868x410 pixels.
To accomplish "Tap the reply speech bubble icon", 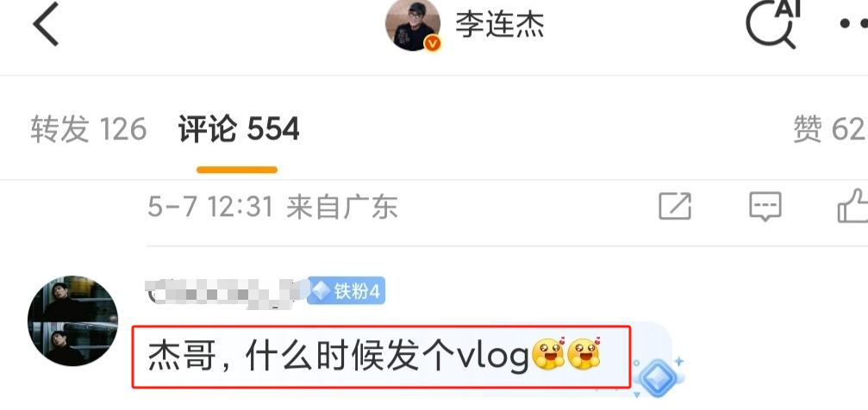I will coord(765,207).
